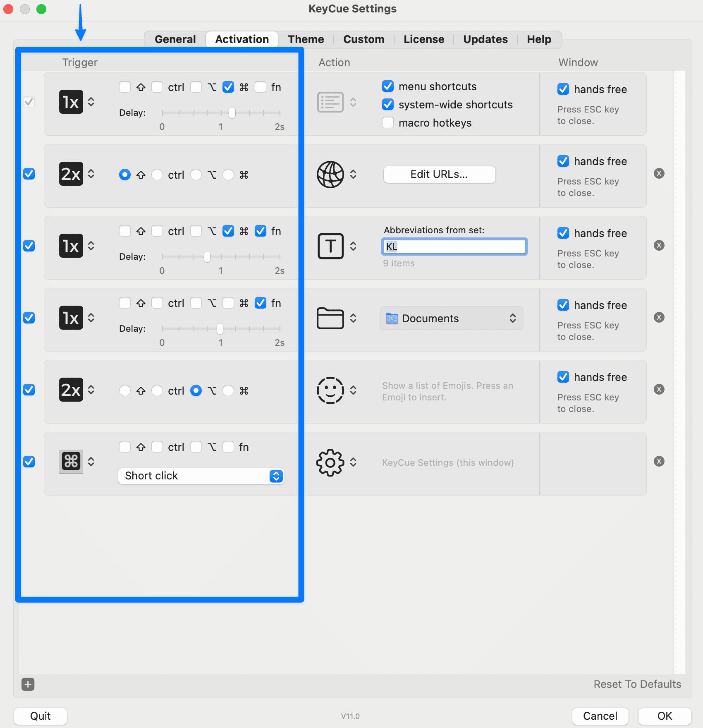Viewport: 703px width, 728px height.
Task: Click the globe URL action icon
Action: (x=330, y=174)
